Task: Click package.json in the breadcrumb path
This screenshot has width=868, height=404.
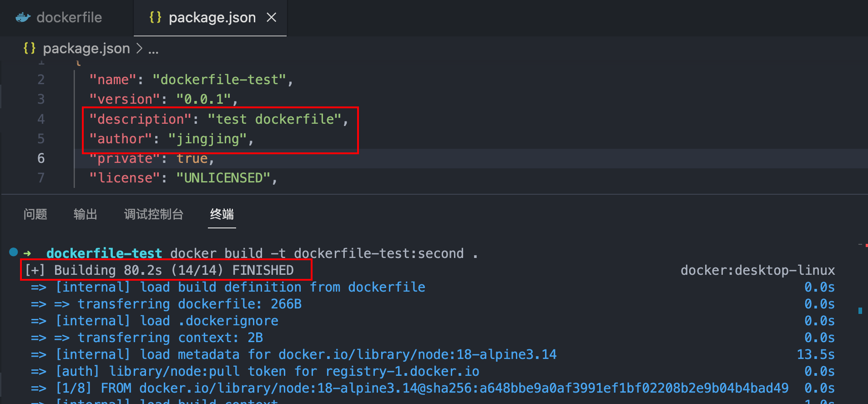Action: (86, 48)
